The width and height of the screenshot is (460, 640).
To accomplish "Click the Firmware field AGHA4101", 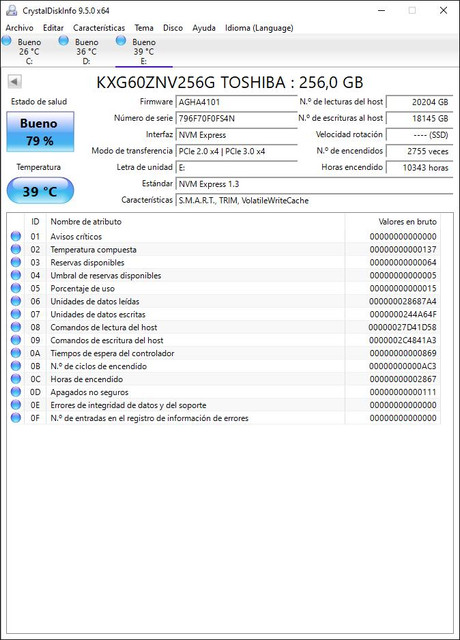I will pyautogui.click(x=236, y=102).
